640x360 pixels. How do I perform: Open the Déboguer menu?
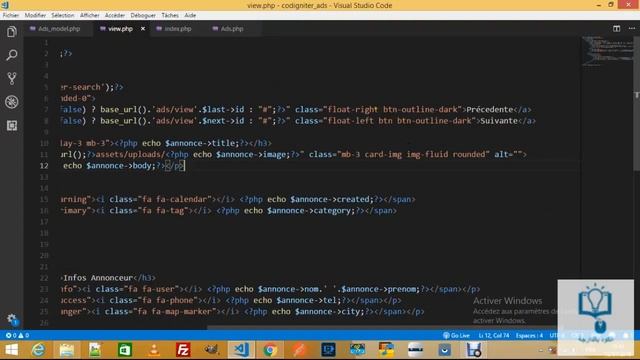[x=143, y=15]
